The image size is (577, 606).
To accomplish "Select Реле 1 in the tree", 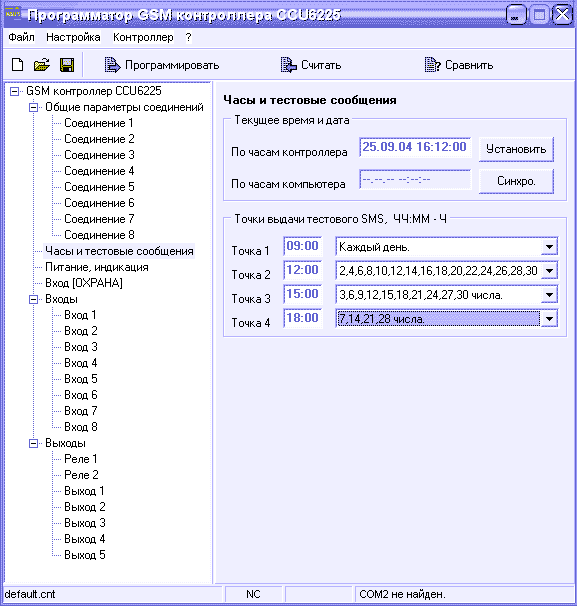I will [80, 459].
